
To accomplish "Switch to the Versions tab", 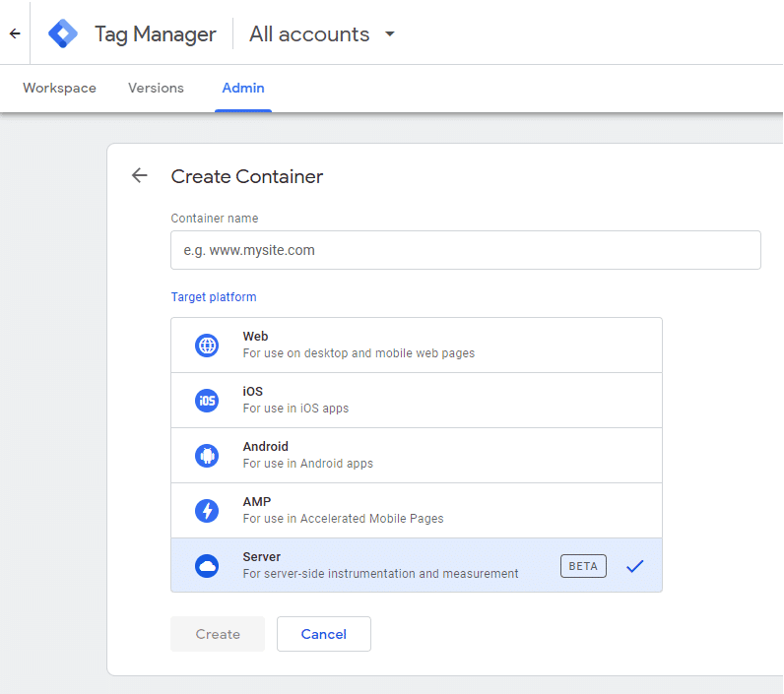I will pos(156,88).
